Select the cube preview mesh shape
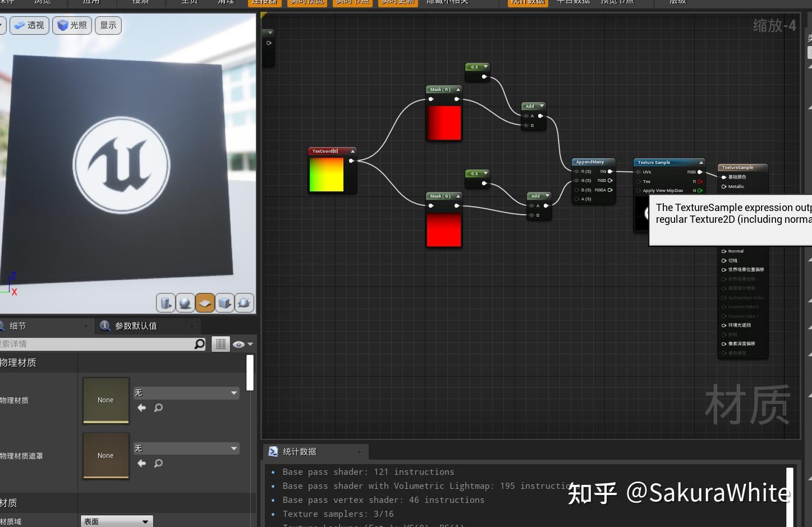812x527 pixels. 224,303
